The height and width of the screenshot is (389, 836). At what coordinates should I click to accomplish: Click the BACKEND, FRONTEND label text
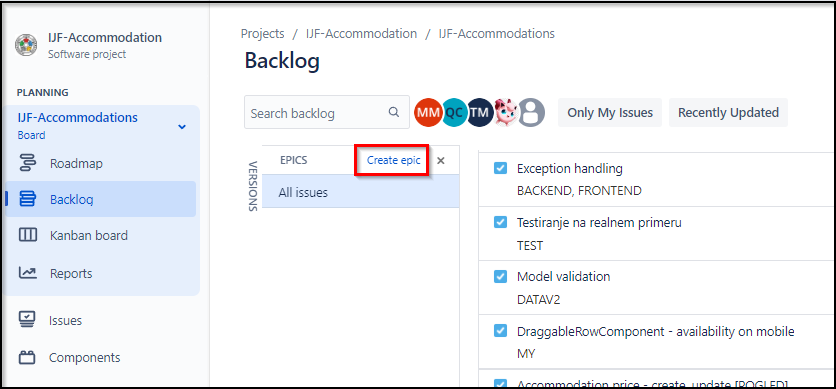tap(579, 191)
